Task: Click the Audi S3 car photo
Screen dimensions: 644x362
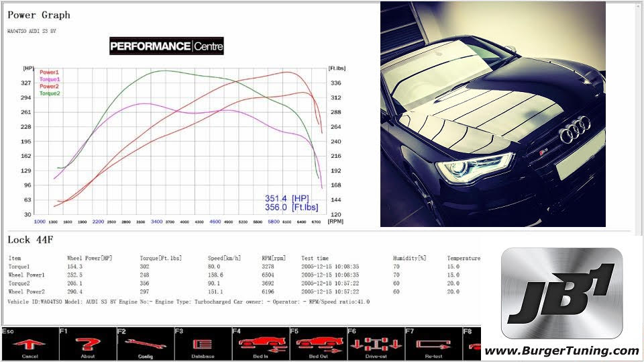Action: pos(493,114)
